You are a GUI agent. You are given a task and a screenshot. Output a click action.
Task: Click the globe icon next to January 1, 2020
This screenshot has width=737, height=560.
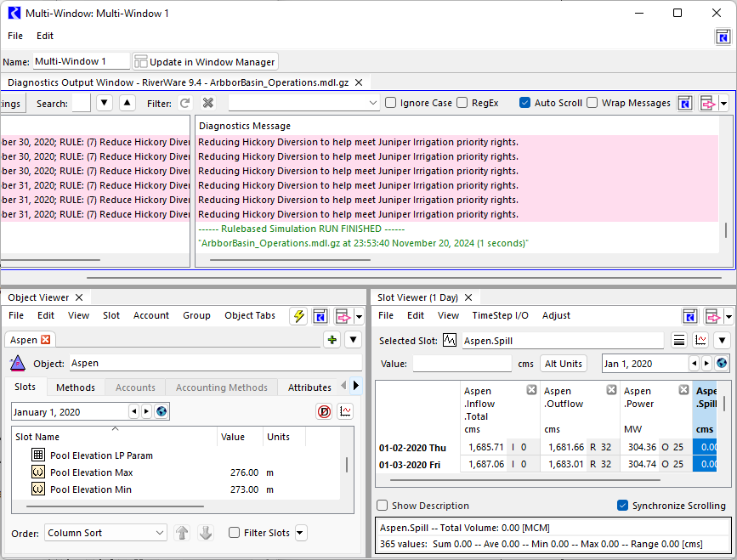(x=161, y=411)
